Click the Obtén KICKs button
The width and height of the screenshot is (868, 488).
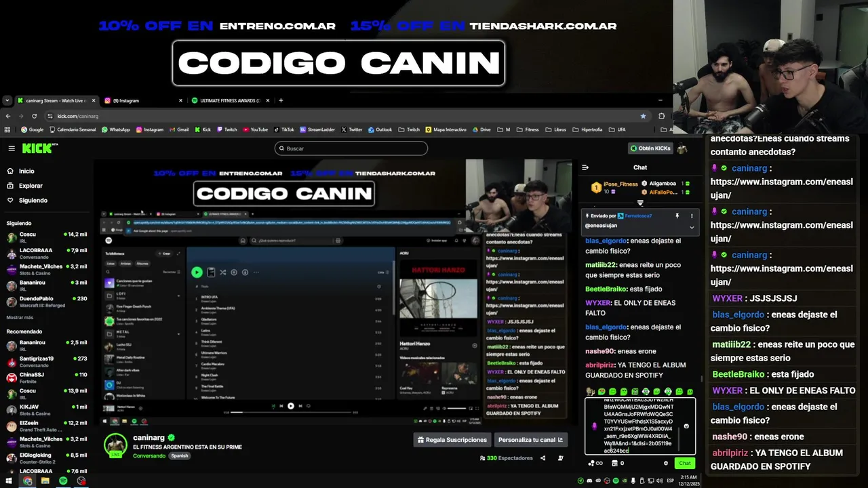(650, 148)
